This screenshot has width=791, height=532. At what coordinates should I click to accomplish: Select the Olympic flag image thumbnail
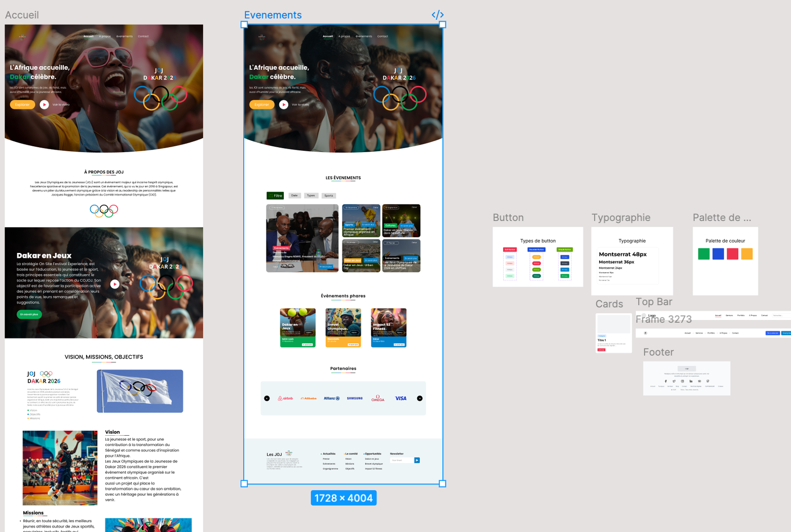click(x=140, y=391)
